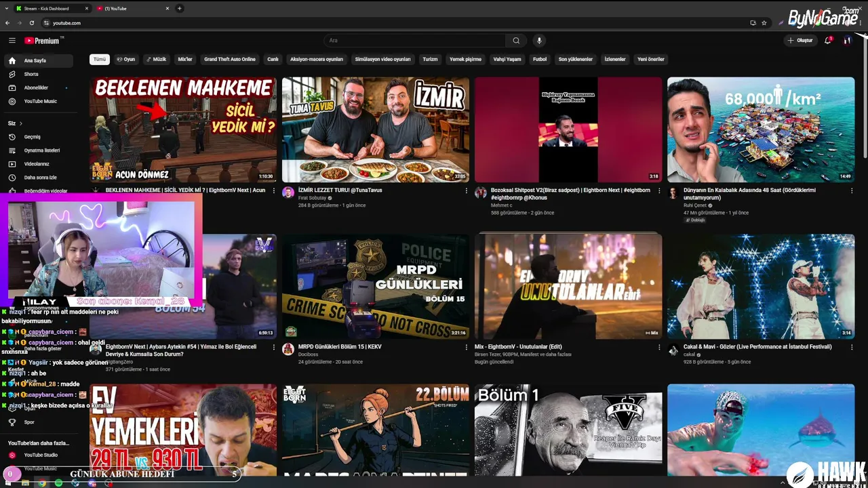
Task: Open the account avatar menu
Action: coord(847,41)
